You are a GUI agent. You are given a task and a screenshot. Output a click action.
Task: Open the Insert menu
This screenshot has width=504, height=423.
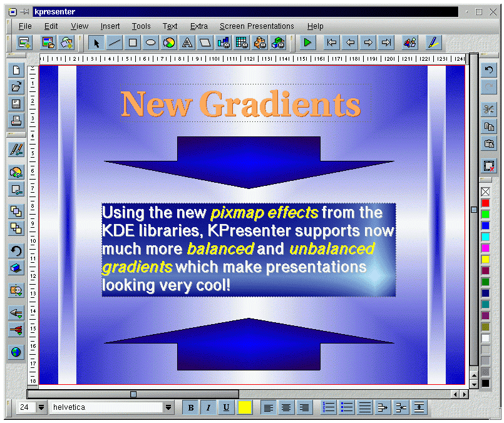coord(110,26)
